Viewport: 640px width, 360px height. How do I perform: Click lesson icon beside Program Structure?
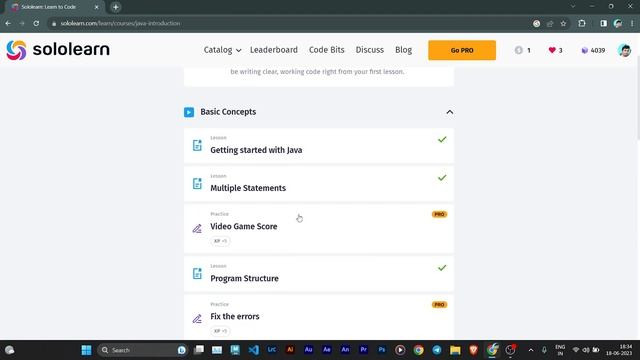[197, 273]
